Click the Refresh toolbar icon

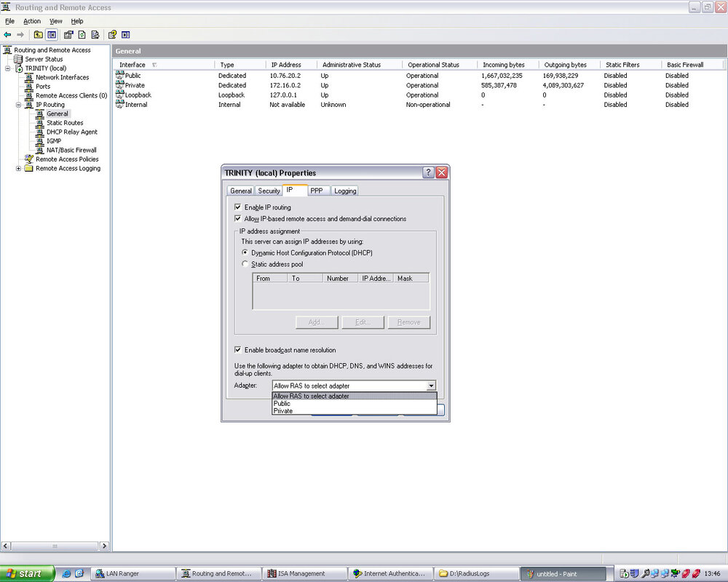(82, 35)
